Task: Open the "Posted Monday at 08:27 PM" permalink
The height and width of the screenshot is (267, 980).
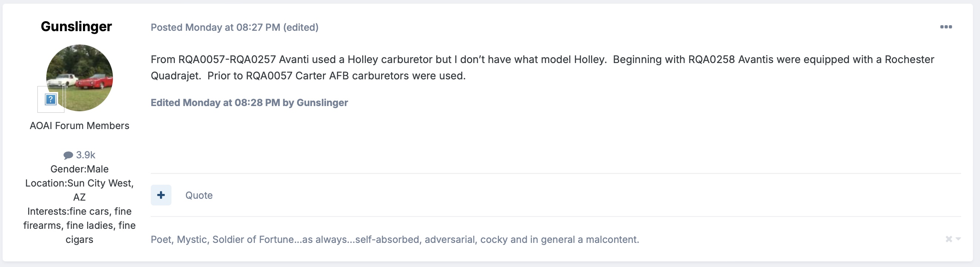Action: coord(215,27)
